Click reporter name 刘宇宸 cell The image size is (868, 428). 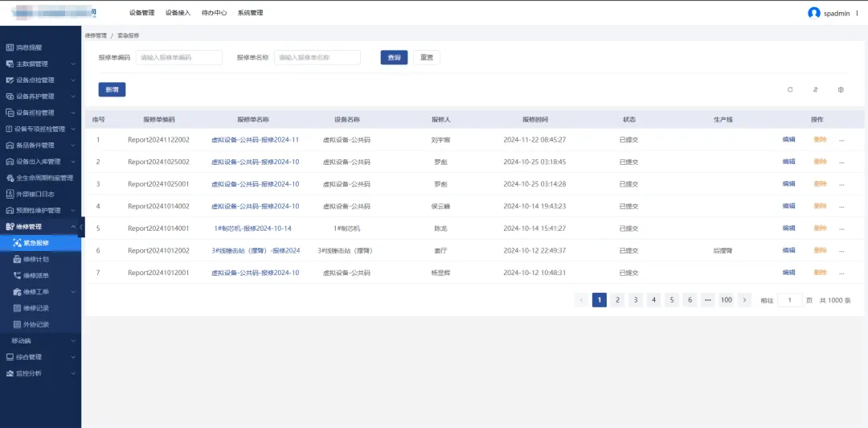tap(440, 140)
